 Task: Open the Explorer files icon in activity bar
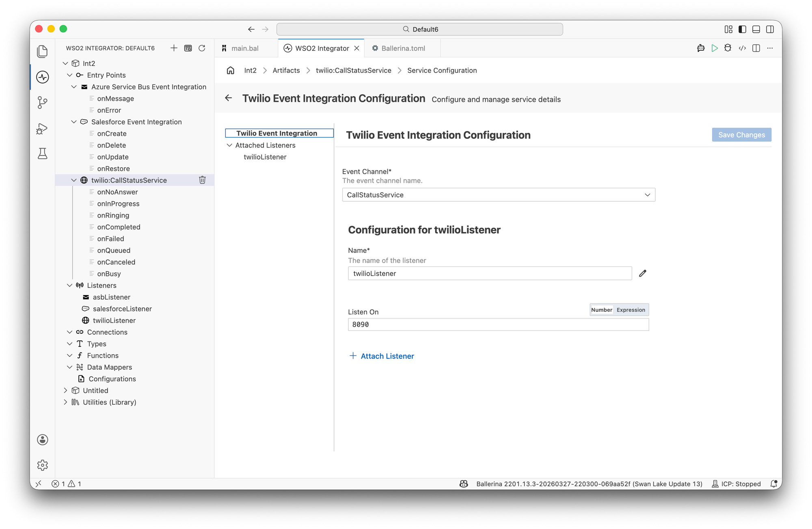[42, 52]
